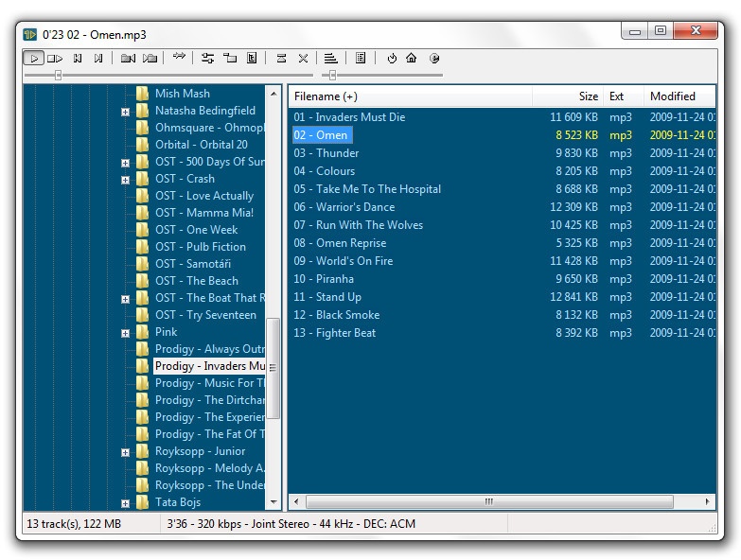Click folder icon beside OST - The Beach

[142, 280]
